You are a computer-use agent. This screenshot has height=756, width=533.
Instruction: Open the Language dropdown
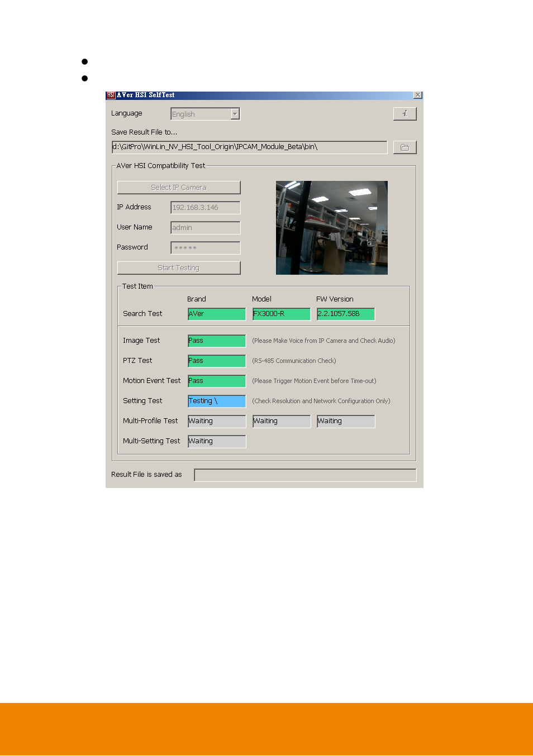point(205,114)
